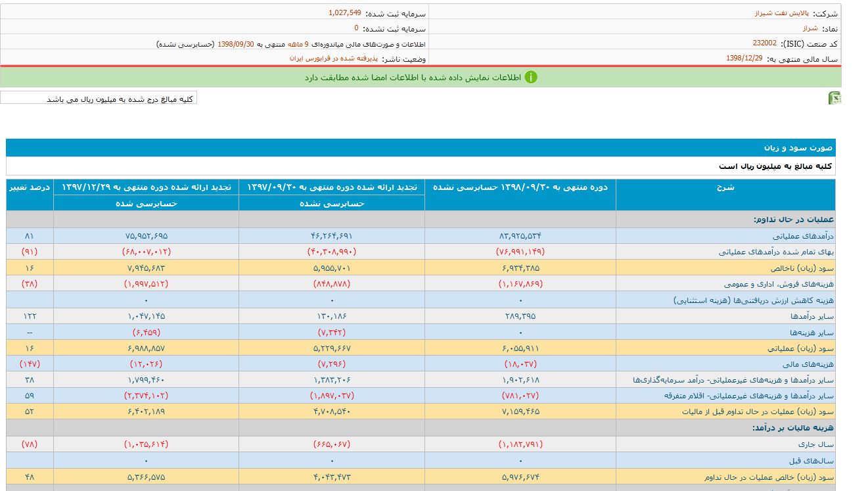Click the هزینه‌های مالی row label
This screenshot has height=491, width=868.
[x=812, y=363]
